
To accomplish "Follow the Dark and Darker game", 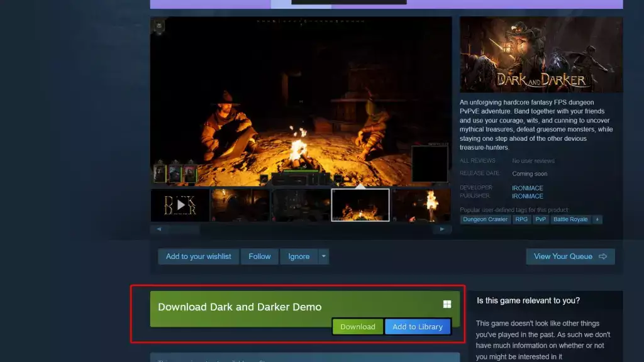I will pyautogui.click(x=260, y=256).
